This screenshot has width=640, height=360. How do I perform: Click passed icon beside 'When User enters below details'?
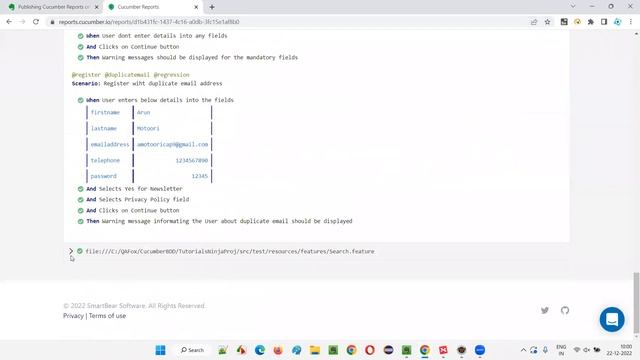80,100
